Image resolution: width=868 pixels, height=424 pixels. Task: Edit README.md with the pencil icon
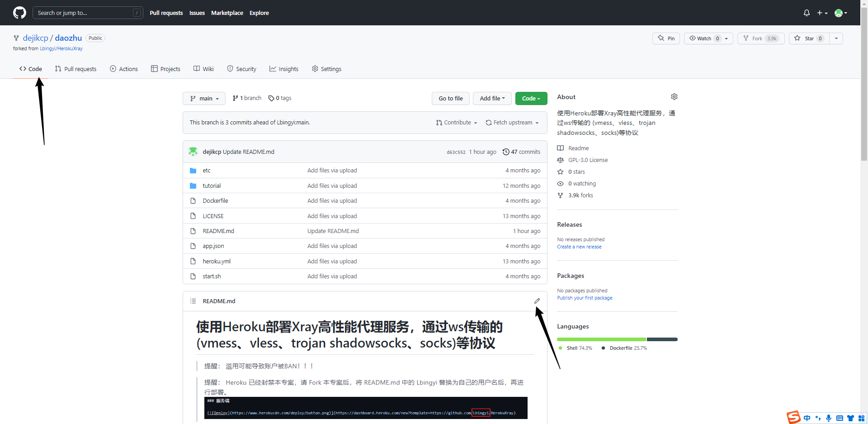click(x=537, y=301)
